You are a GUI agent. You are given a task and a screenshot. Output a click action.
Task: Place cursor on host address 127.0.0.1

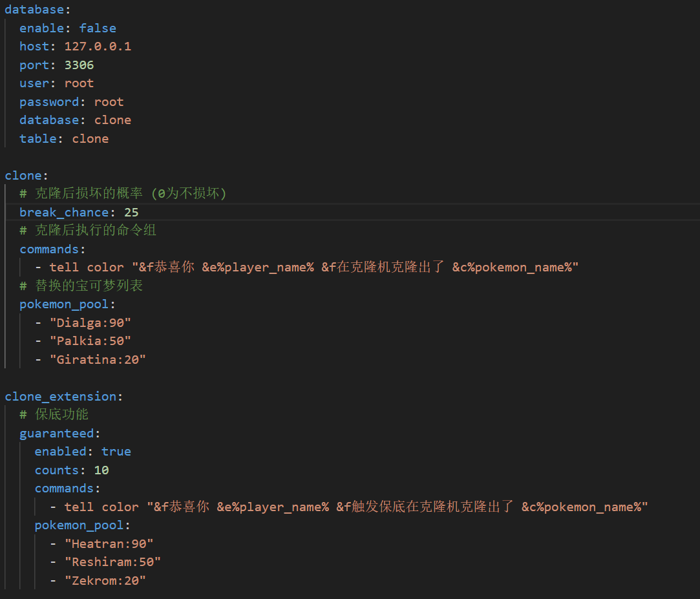(98, 47)
